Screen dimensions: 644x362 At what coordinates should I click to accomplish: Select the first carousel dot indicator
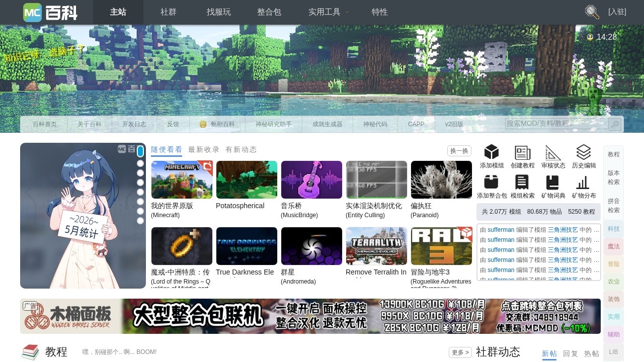coord(140,151)
